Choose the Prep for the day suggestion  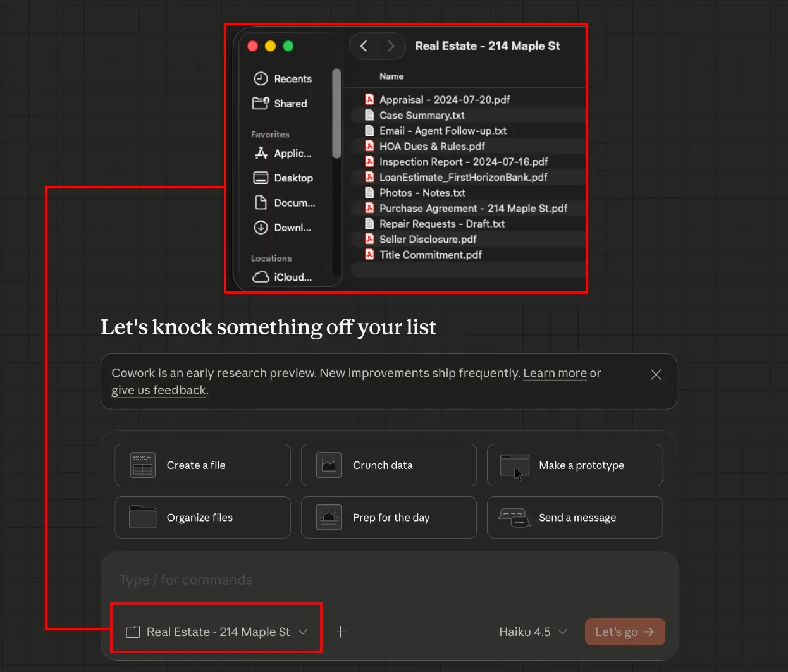point(388,517)
